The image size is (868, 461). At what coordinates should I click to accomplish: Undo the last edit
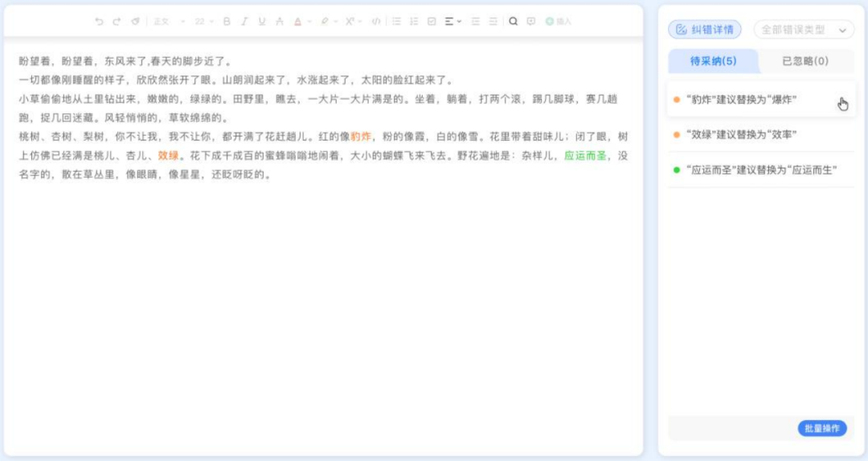[99, 22]
